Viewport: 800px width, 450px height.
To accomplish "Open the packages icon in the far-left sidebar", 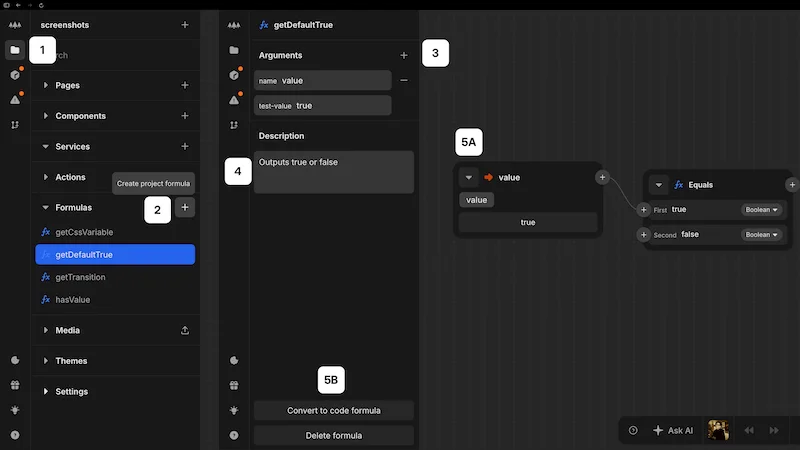I will 15,75.
